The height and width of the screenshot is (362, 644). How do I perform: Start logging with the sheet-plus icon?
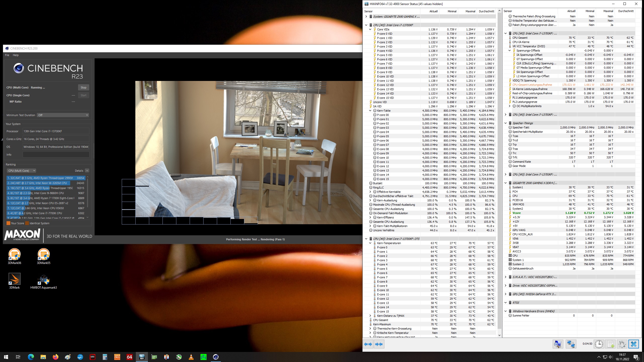(x=610, y=344)
